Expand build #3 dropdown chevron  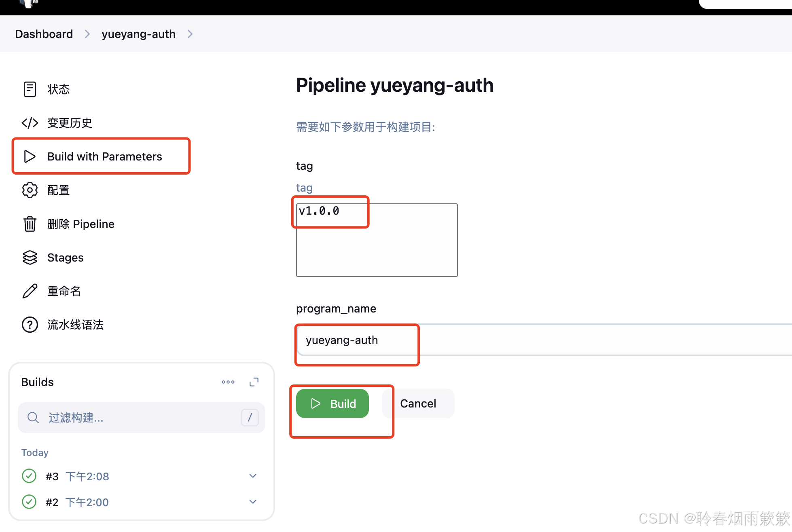pyautogui.click(x=253, y=476)
